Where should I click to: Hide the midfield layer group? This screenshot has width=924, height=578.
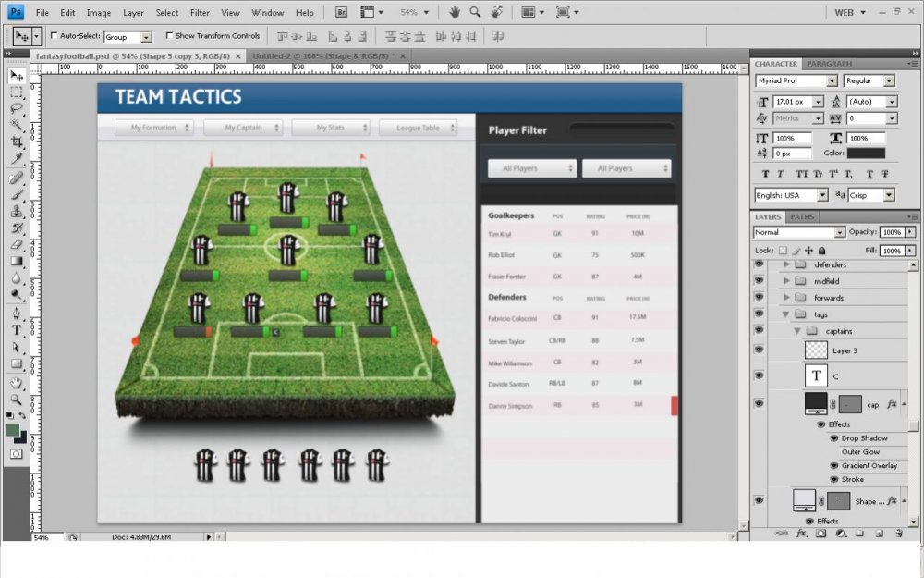click(759, 281)
